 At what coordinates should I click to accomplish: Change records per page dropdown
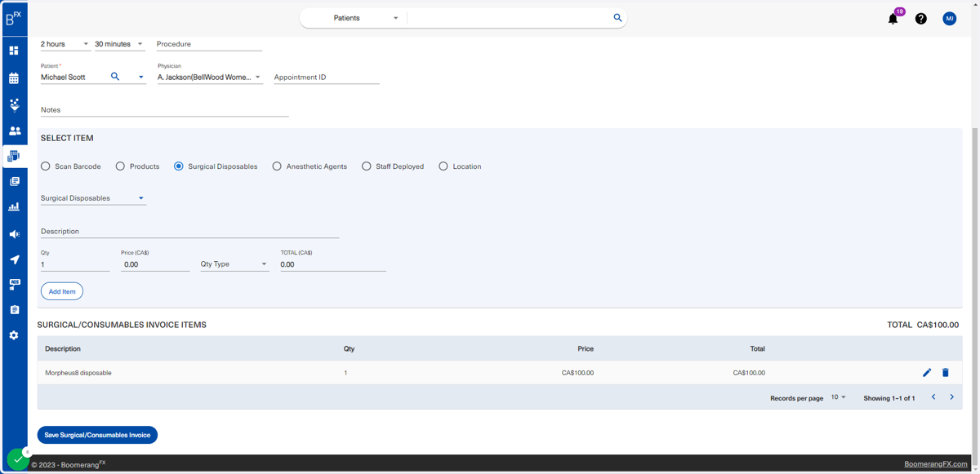(x=839, y=397)
